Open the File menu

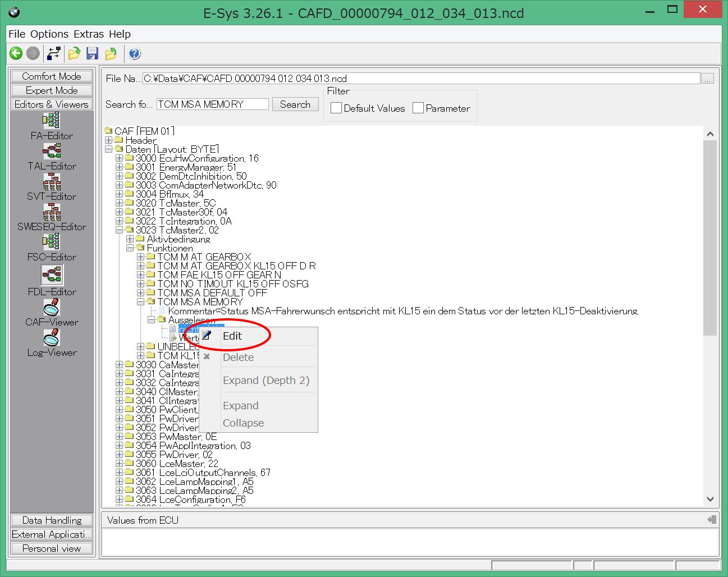pyautogui.click(x=17, y=34)
